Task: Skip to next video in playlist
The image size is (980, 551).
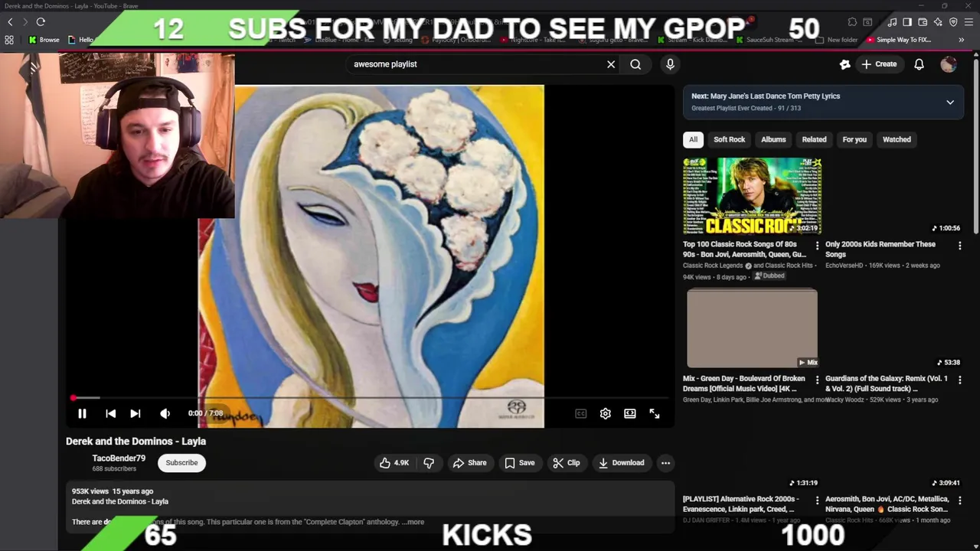Action: pyautogui.click(x=135, y=413)
